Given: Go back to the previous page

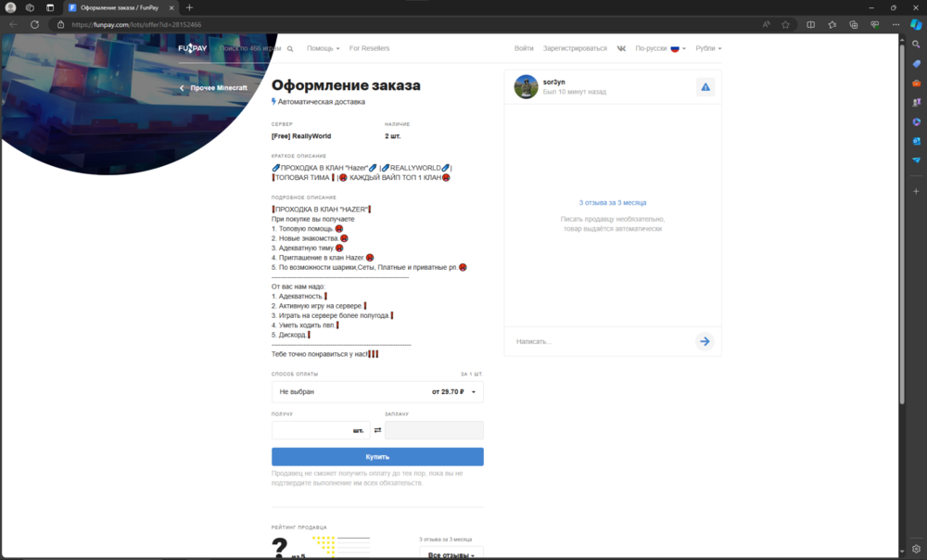Looking at the screenshot, I should [14, 25].
